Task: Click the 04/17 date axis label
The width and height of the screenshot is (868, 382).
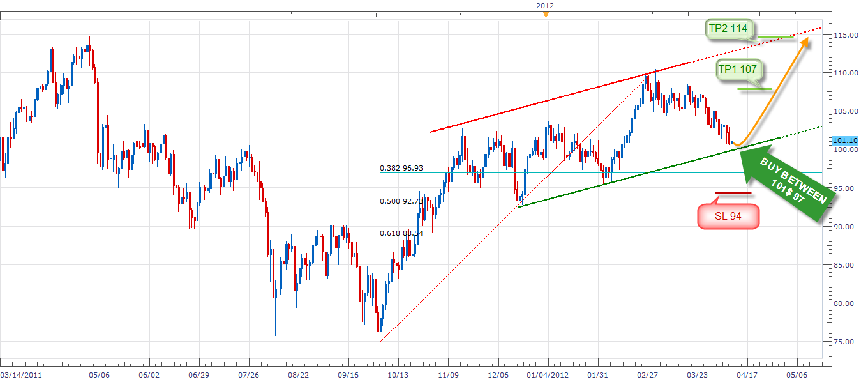Action: (747, 376)
